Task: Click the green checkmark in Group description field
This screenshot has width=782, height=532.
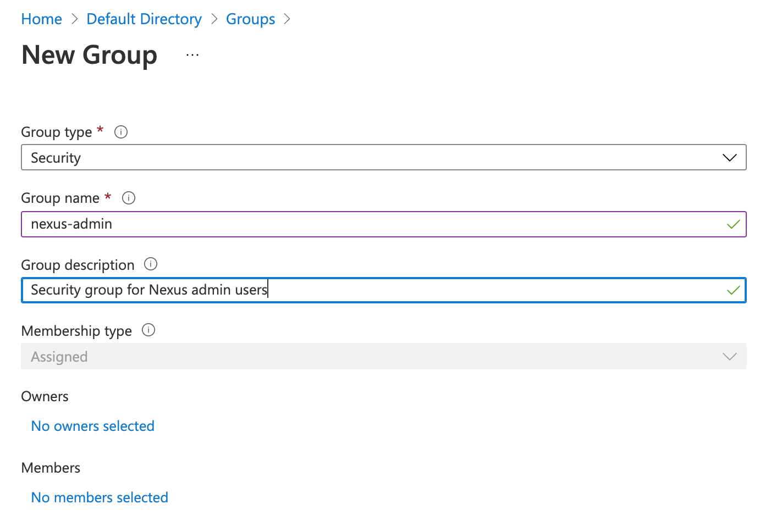Action: (733, 290)
